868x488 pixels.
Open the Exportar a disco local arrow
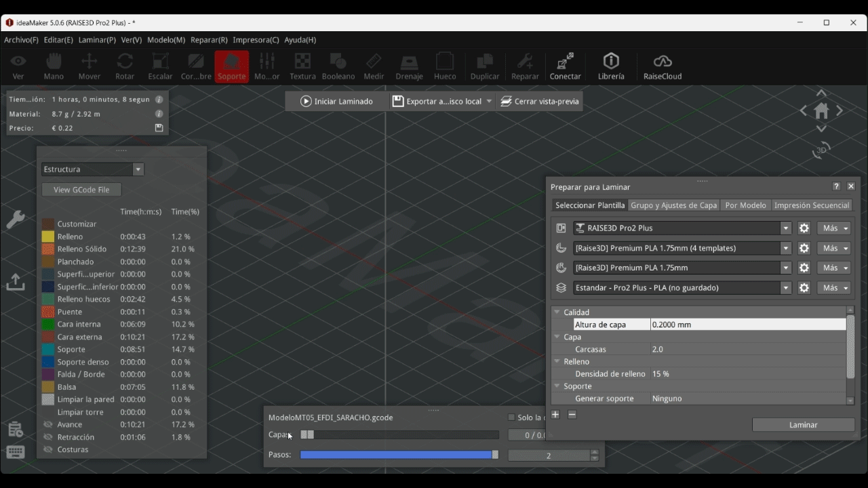click(489, 102)
